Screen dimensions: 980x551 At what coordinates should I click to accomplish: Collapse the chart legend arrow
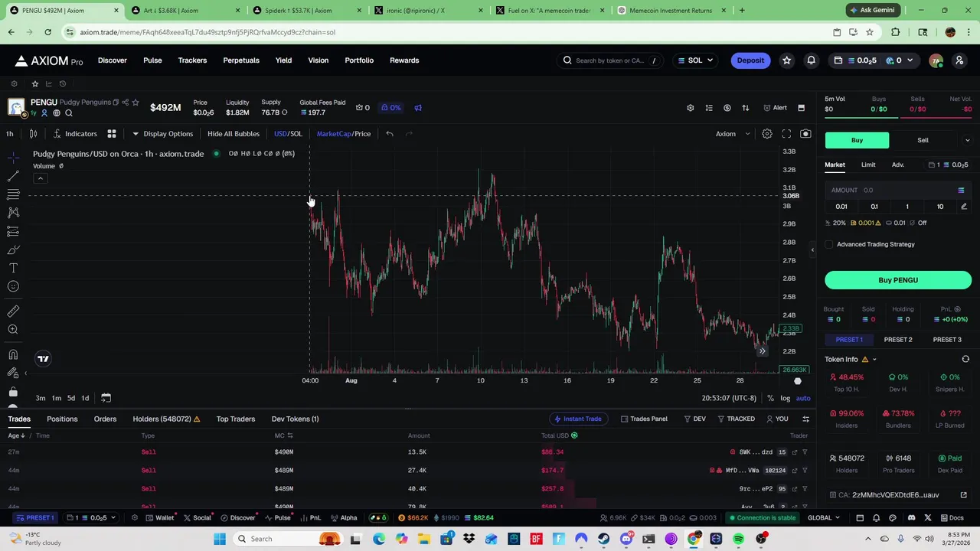[41, 178]
